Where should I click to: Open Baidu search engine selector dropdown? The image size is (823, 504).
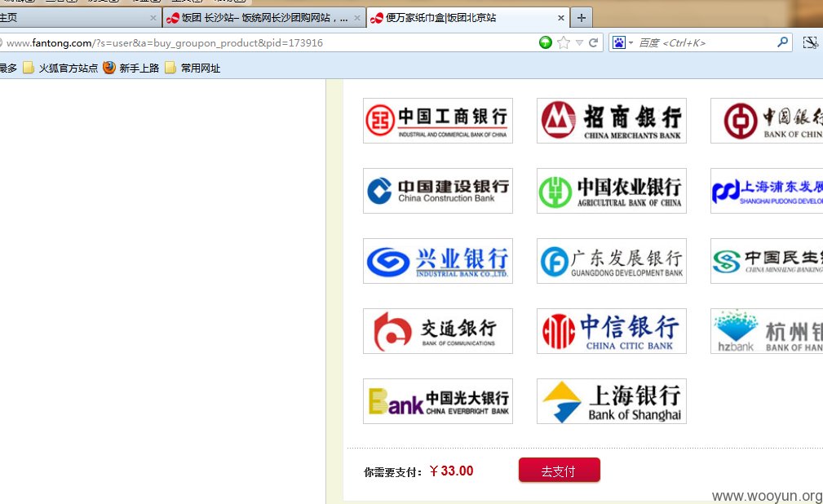point(623,42)
